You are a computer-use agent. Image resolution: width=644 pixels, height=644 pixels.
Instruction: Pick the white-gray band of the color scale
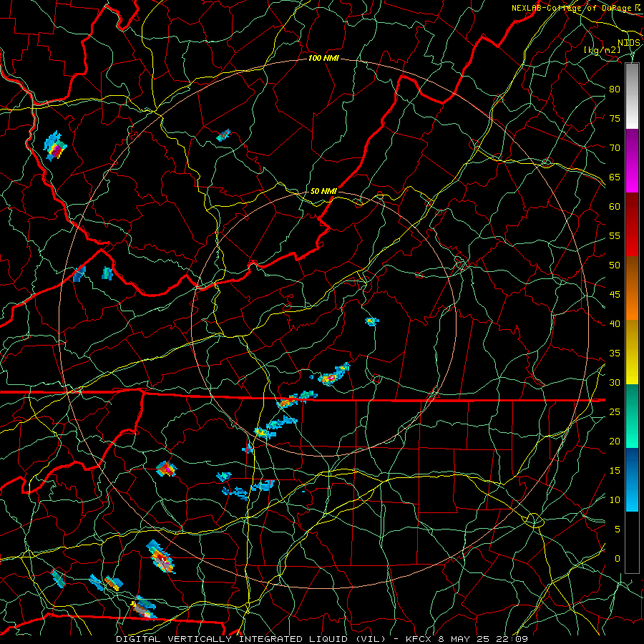632,96
